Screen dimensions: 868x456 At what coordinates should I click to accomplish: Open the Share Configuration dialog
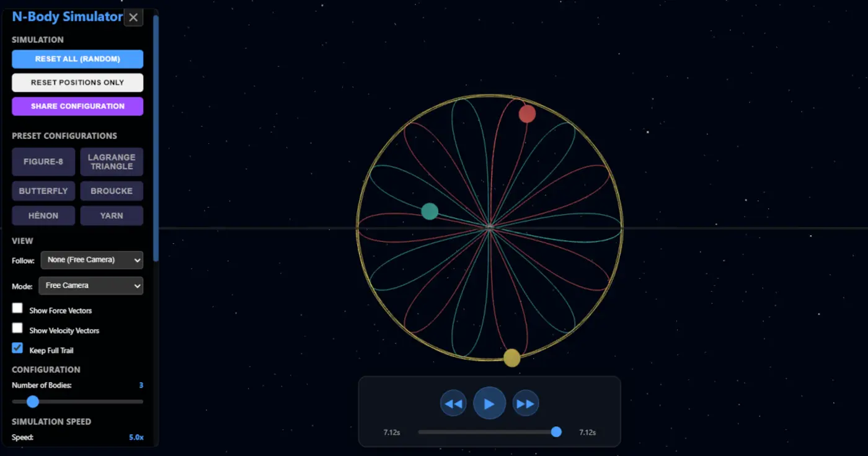coord(77,106)
